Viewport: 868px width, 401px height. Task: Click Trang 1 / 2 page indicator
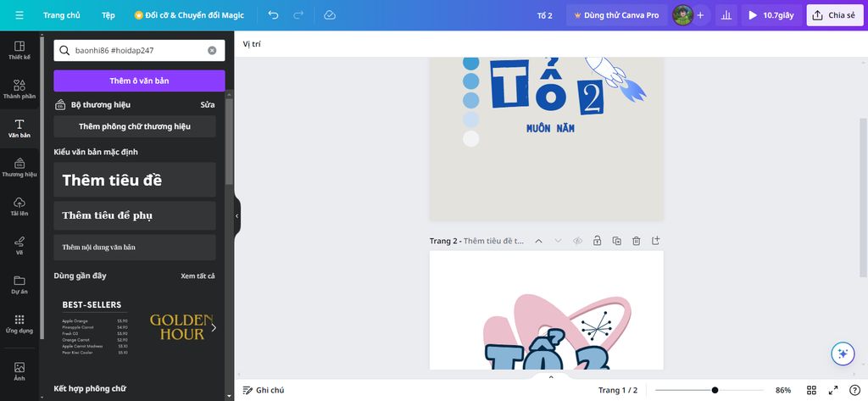(x=617, y=390)
